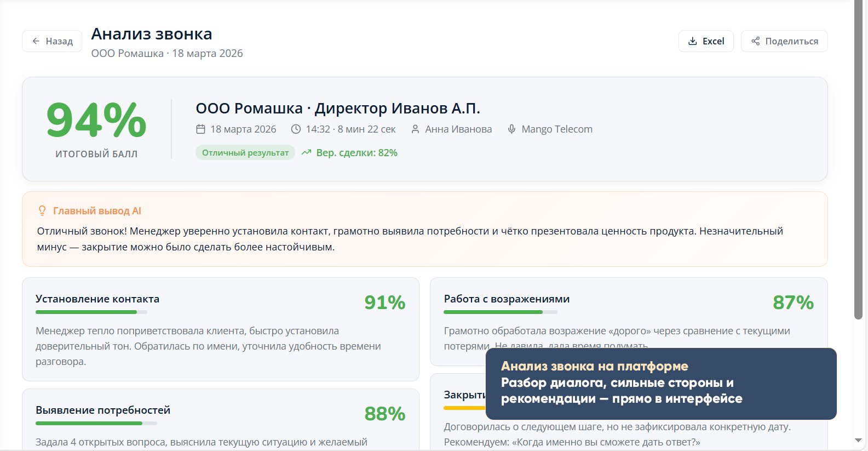This screenshot has width=868, height=451.
Task: Click the person icon beside Анна Иванова
Action: [415, 129]
